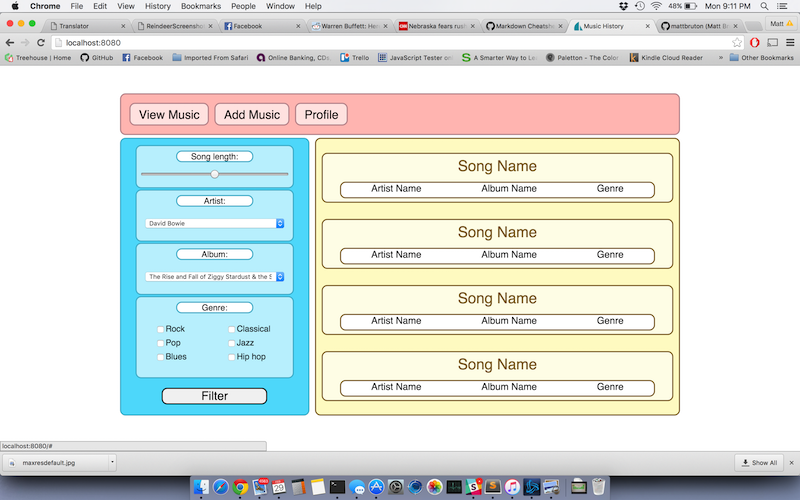Close the Facebook tab
800x500 pixels.
coord(298,26)
